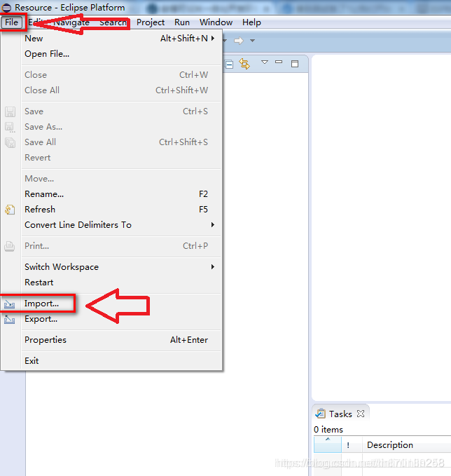Click the Refresh icon in menu
The image size is (451, 476).
pyautogui.click(x=10, y=210)
